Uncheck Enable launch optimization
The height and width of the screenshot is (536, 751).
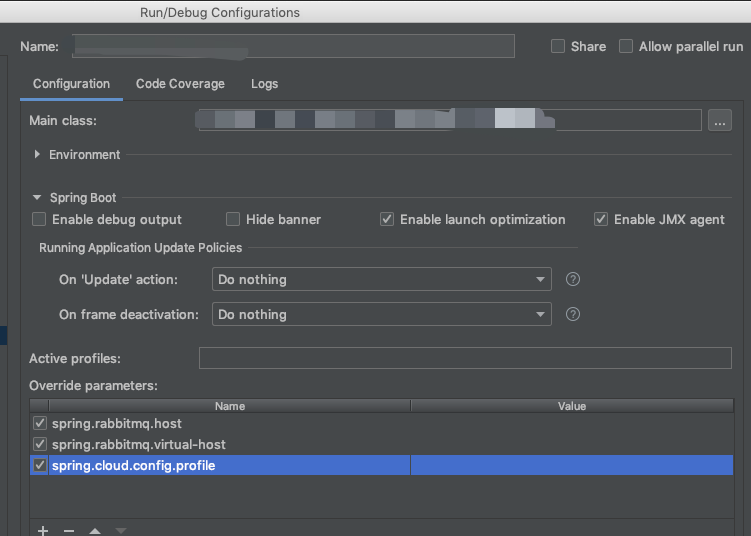387,219
